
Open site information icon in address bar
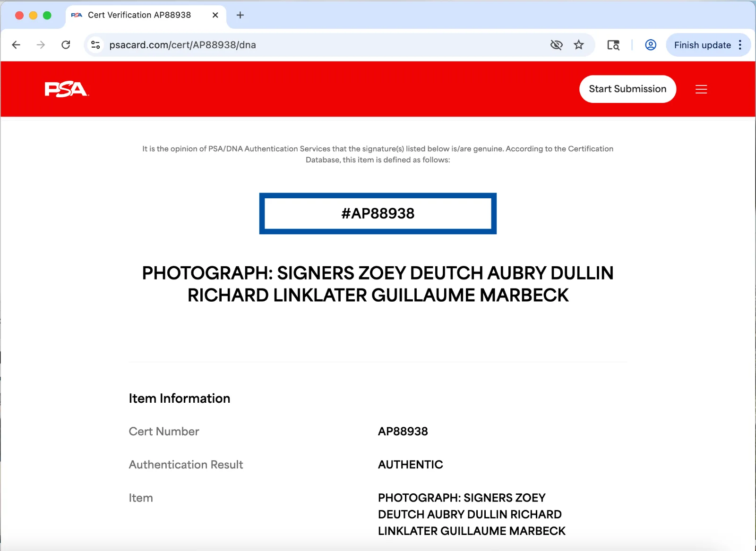(95, 45)
